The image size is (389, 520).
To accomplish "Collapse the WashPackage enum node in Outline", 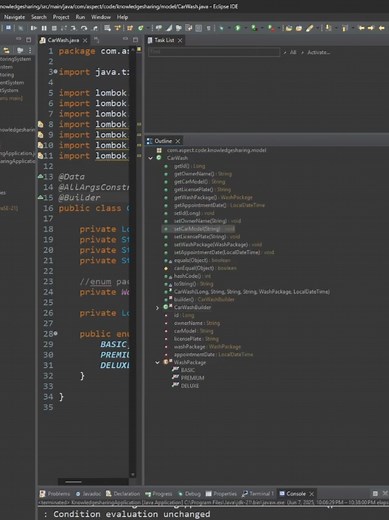I will pyautogui.click(x=157, y=362).
